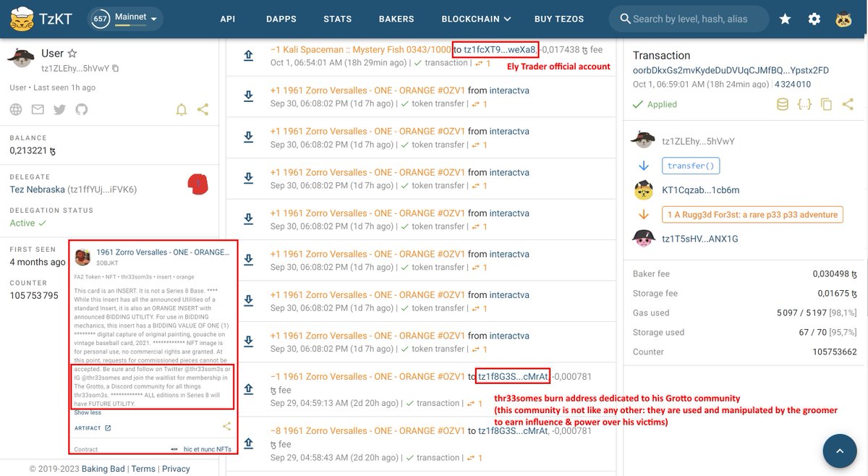Enable account notifications bell

pos(182,109)
